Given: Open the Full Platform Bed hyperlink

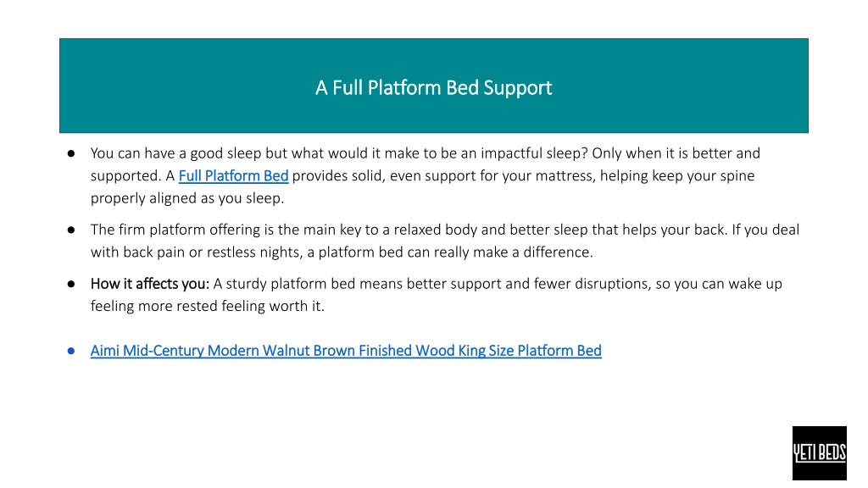Looking at the screenshot, I should click(233, 176).
